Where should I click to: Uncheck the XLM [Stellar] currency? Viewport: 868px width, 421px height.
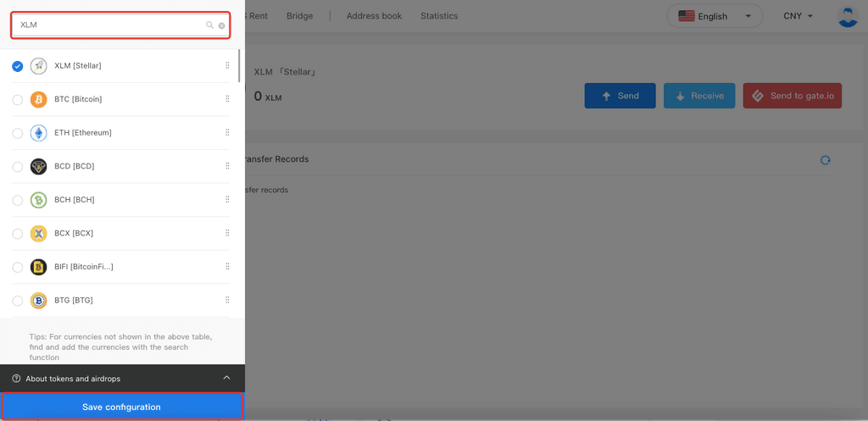18,66
